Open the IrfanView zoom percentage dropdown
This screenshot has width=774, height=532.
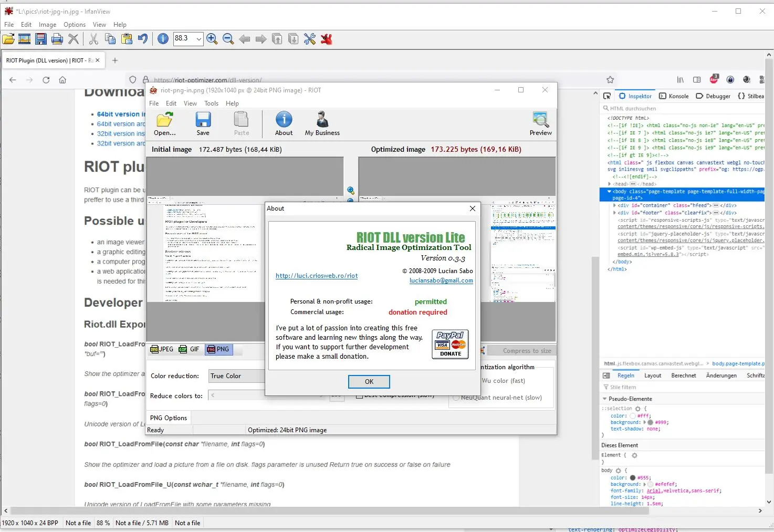coord(198,38)
